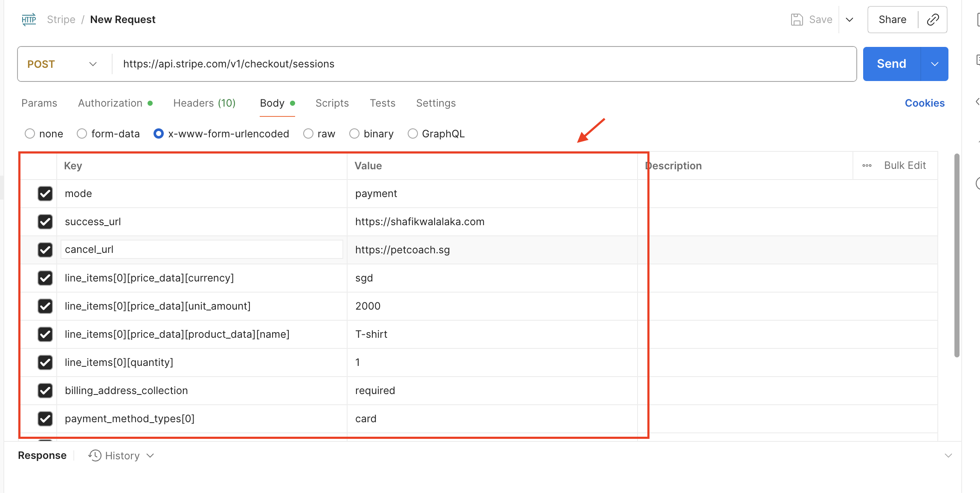Image resolution: width=980 pixels, height=493 pixels.
Task: Click the Share button
Action: (893, 20)
